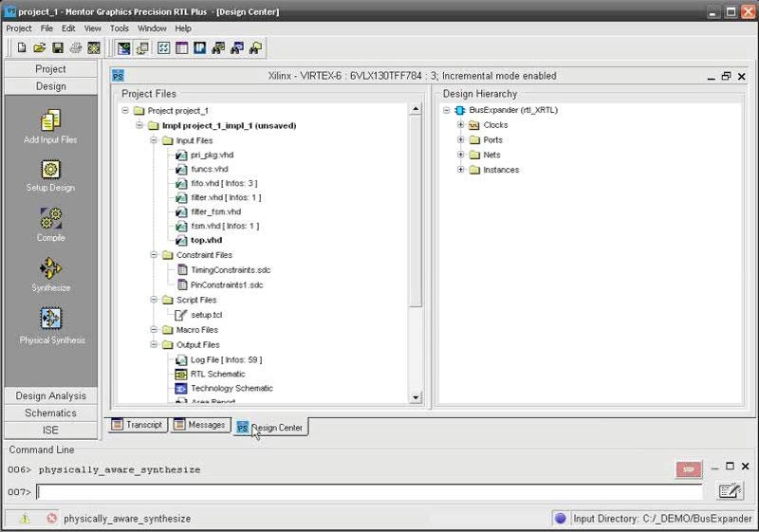Run Synthesize from the Design sidebar
Image resolution: width=759 pixels, height=532 pixels.
(51, 268)
